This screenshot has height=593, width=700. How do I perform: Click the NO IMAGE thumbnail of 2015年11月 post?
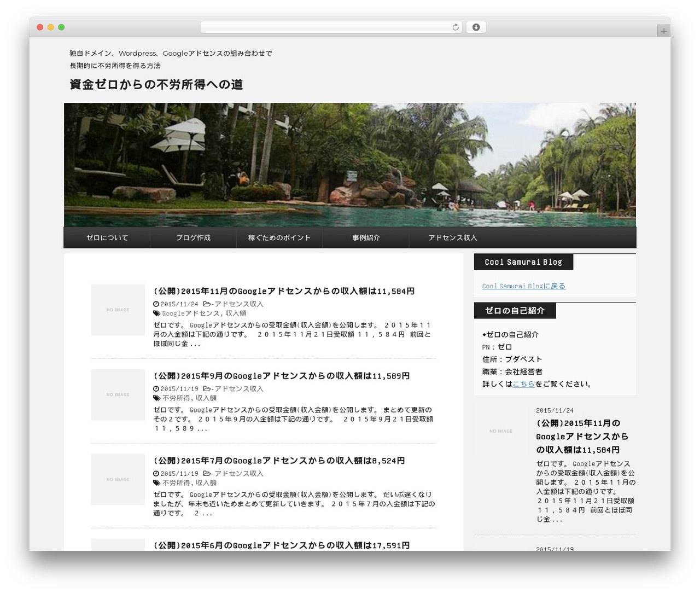[118, 310]
